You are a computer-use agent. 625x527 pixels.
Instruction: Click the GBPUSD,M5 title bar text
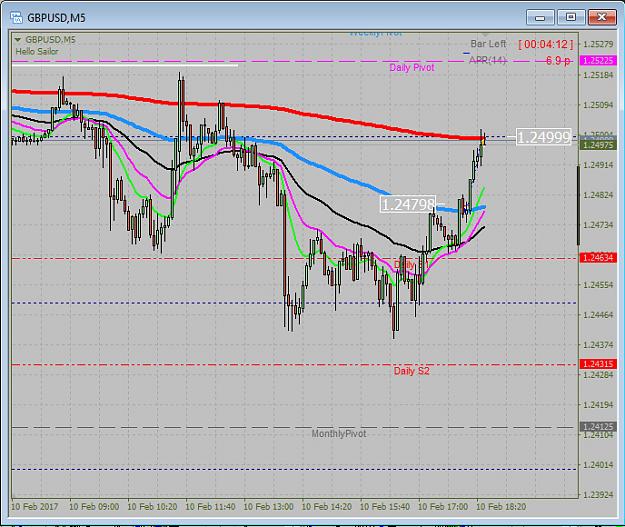[x=56, y=18]
